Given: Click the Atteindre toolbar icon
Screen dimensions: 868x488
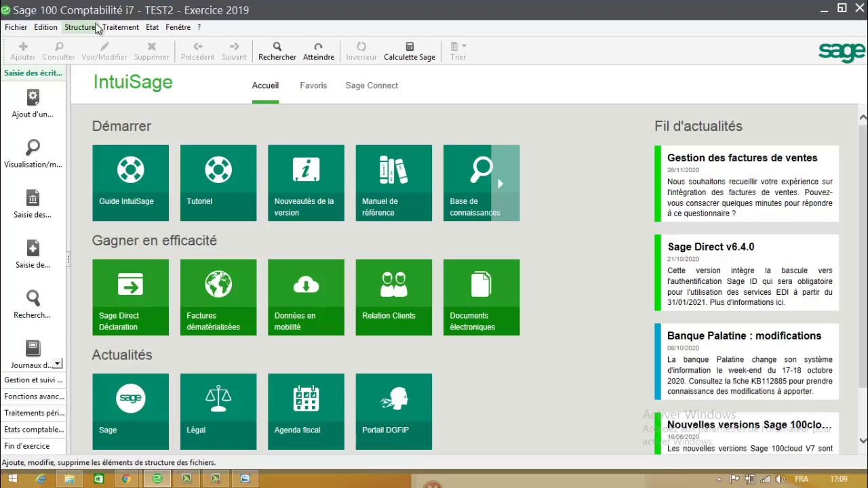Looking at the screenshot, I should 318,51.
